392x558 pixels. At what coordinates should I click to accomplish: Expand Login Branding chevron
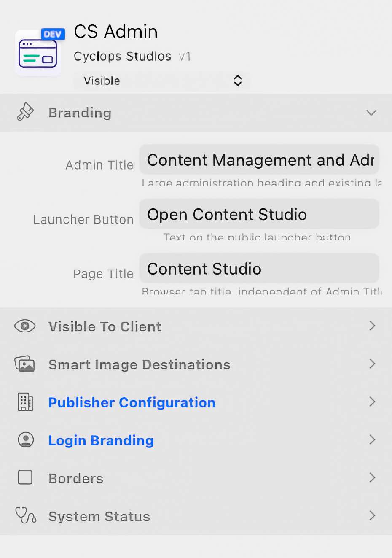[x=372, y=439]
